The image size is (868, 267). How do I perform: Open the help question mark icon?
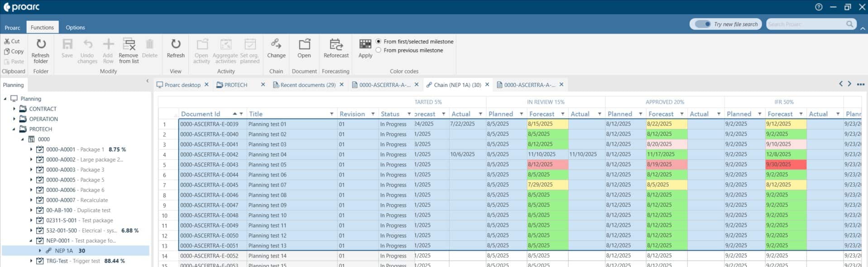(819, 7)
